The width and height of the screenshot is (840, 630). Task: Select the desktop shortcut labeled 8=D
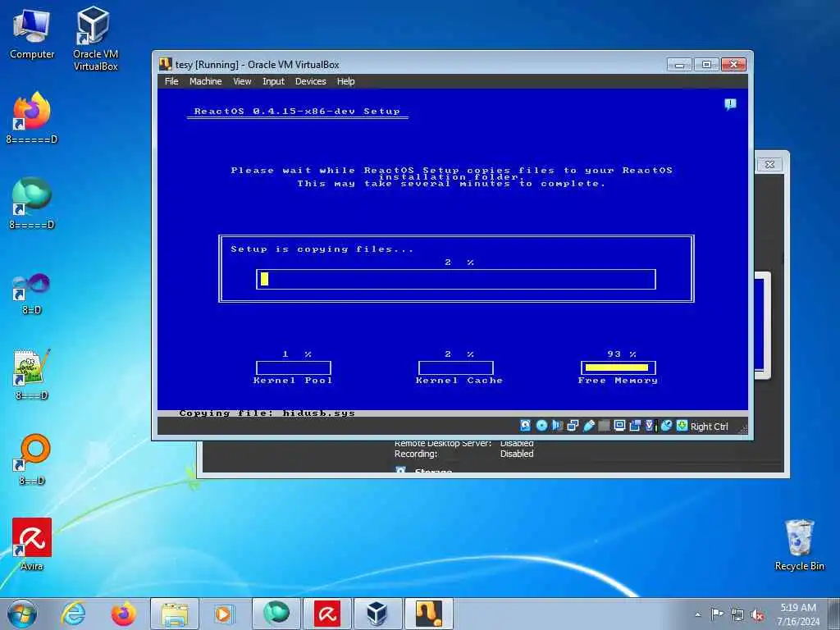[x=32, y=294]
